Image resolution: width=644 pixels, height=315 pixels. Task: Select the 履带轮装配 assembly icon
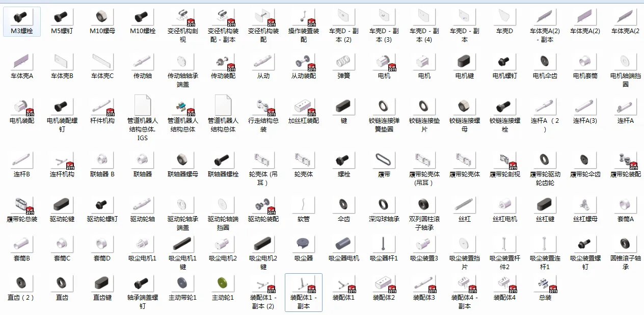pos(625,160)
